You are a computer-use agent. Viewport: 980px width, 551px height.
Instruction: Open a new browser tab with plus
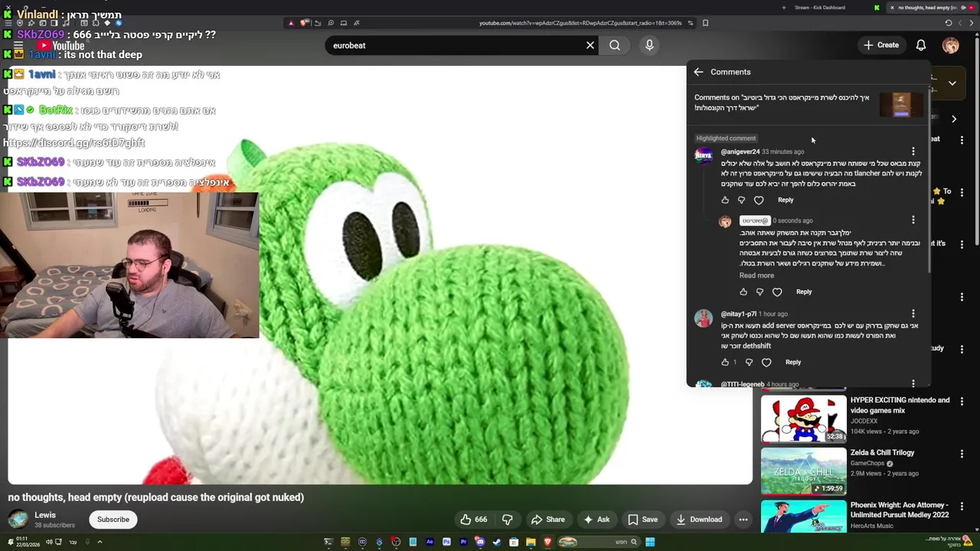783,8
